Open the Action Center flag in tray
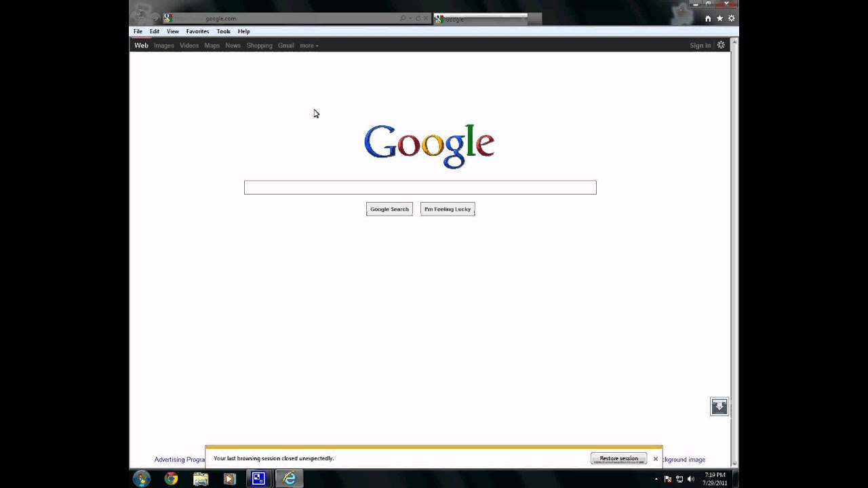The height and width of the screenshot is (488, 868). [668, 479]
